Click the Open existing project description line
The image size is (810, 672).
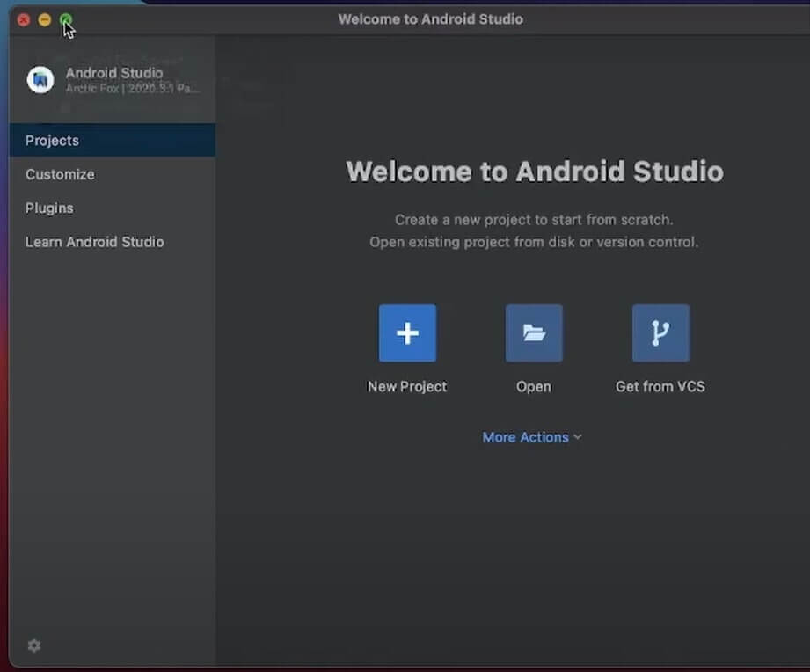point(534,242)
